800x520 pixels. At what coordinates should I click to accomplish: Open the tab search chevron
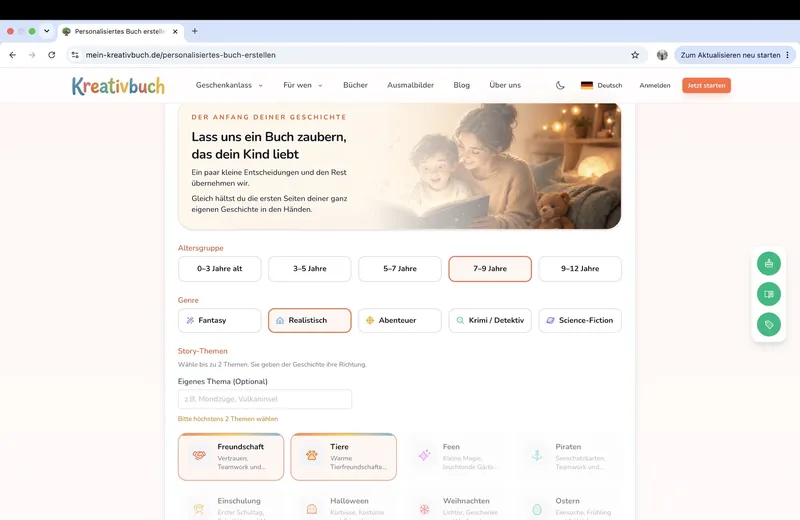[x=46, y=31]
